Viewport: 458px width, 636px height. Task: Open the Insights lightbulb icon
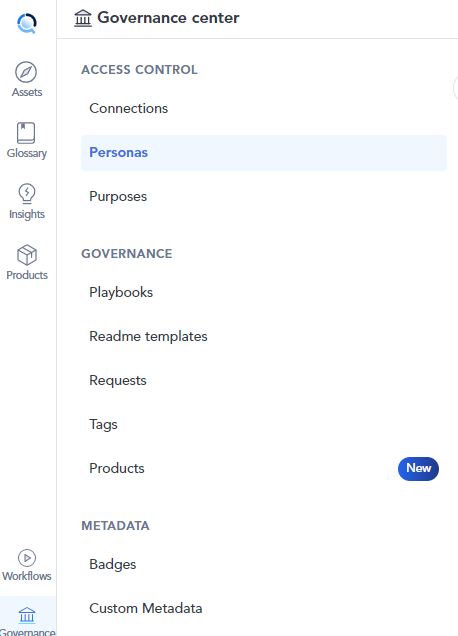(x=27, y=193)
